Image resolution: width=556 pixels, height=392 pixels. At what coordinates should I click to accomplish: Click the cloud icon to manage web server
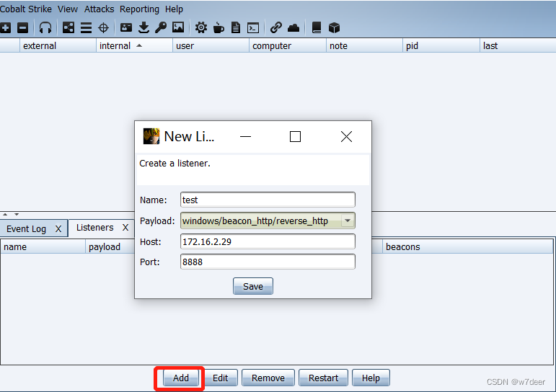(x=294, y=27)
